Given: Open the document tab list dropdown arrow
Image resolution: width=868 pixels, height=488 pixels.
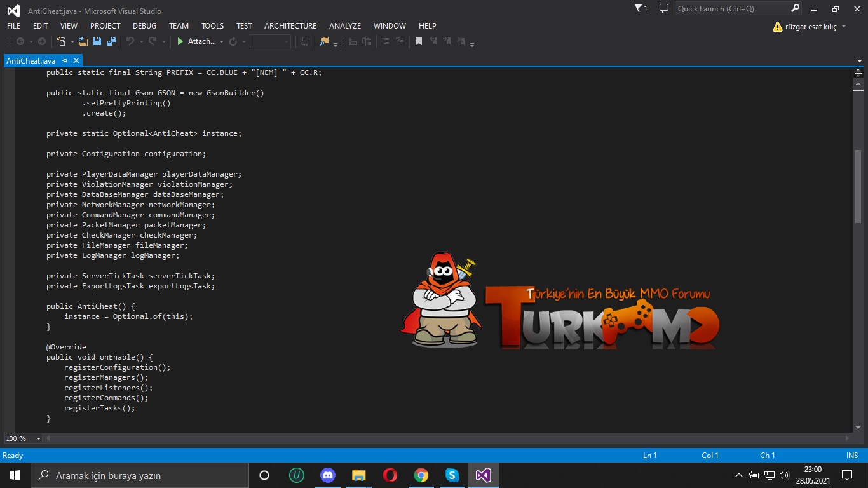Looking at the screenshot, I should [860, 61].
